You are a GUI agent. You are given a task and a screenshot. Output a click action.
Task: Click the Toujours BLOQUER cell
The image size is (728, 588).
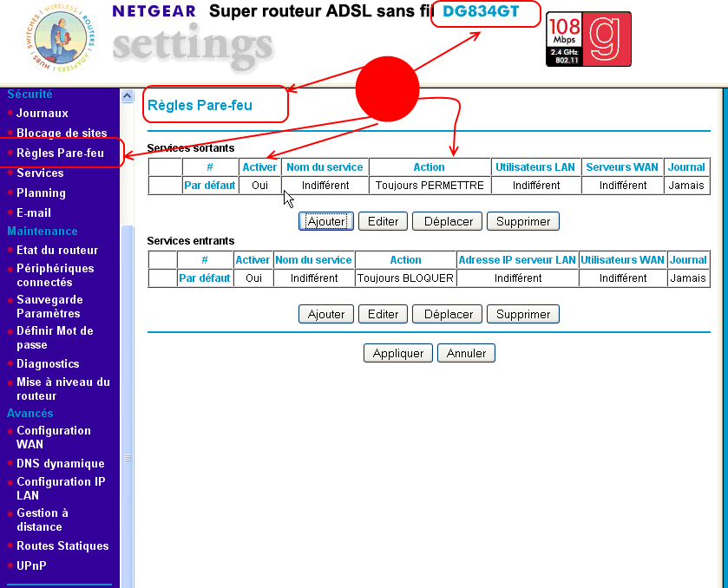pyautogui.click(x=405, y=278)
